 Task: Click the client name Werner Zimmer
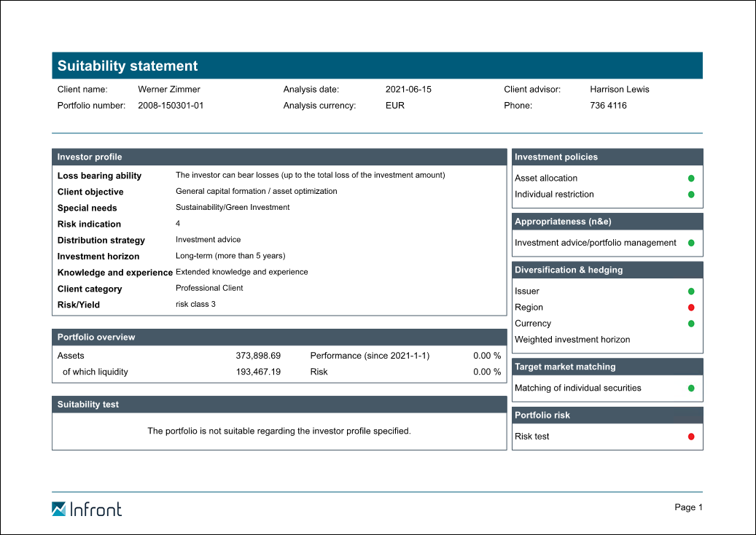coord(168,90)
